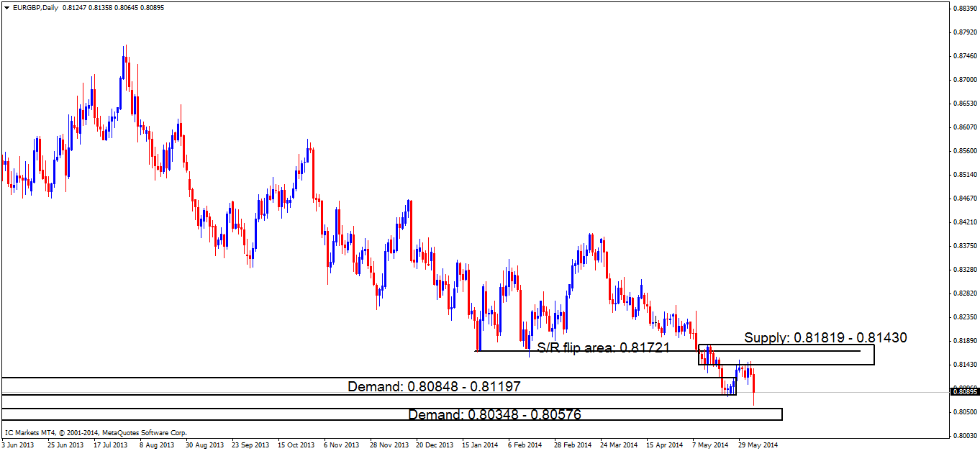
Task: Click the 15 Jan 2014 date label
Action: tap(481, 445)
